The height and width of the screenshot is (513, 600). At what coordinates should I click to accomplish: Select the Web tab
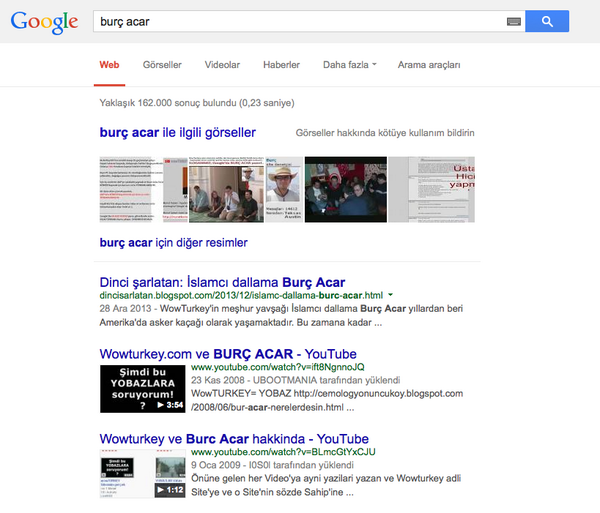[x=109, y=65]
